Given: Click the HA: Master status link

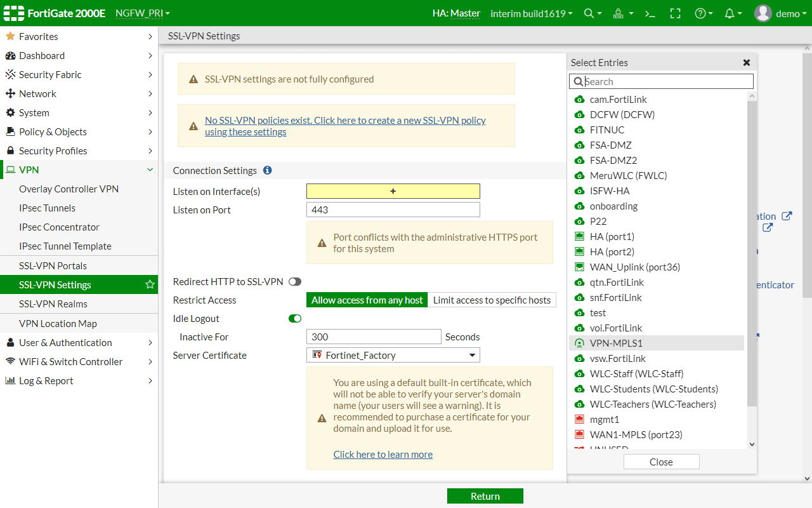Looking at the screenshot, I should (x=456, y=13).
